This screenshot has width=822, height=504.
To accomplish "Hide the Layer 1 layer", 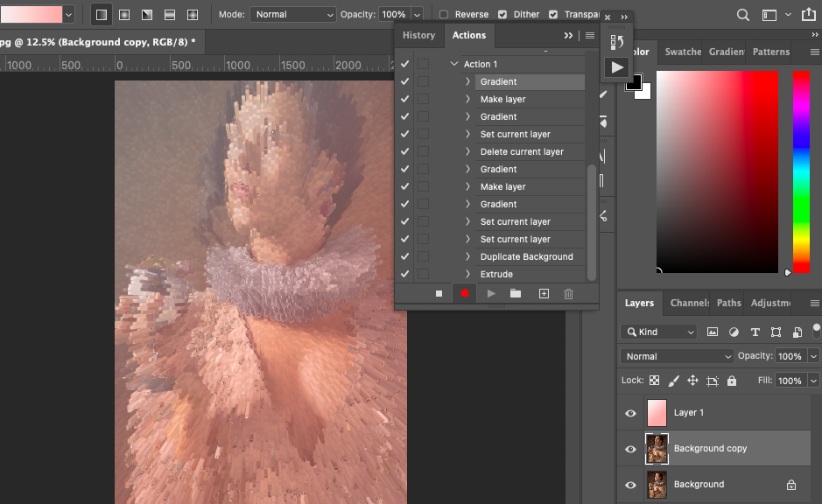I will (x=630, y=413).
